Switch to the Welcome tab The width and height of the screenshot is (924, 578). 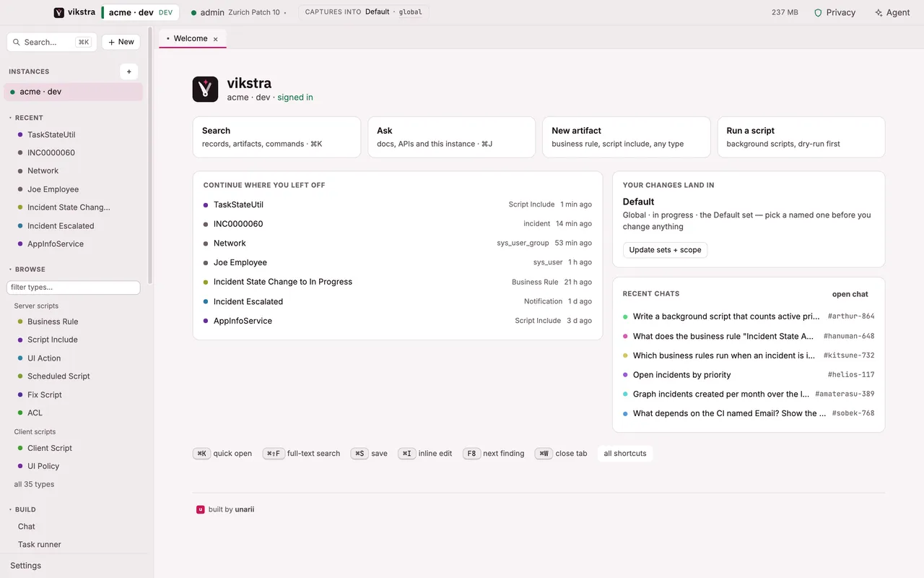[192, 39]
